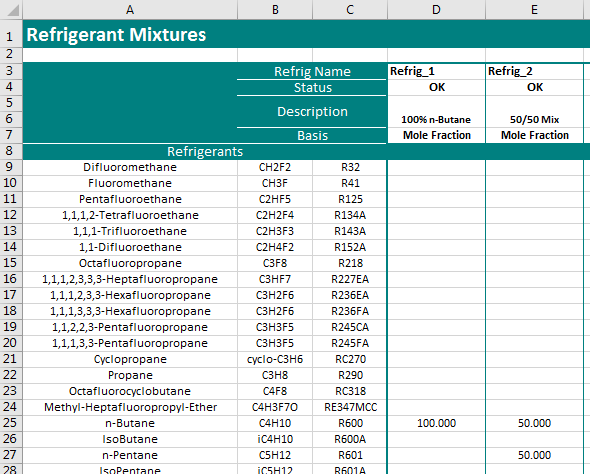Select the 50/50 Mix description cell
Image resolution: width=590 pixels, height=474 pixels.
point(534,111)
